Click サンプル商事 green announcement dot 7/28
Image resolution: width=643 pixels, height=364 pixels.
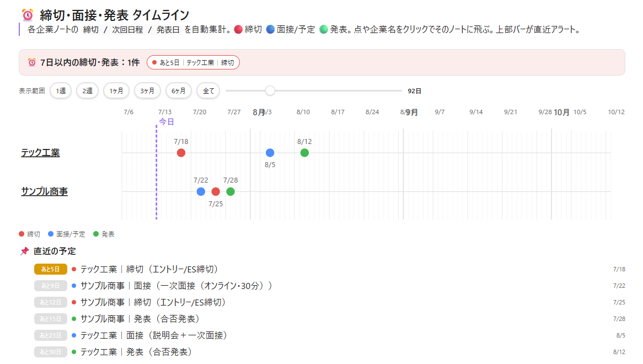point(231,191)
